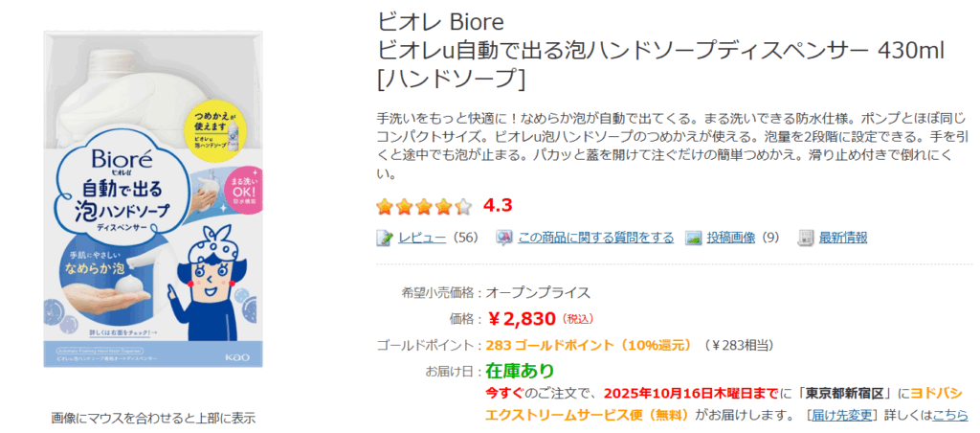Open the 最新情報 link

coord(843,238)
